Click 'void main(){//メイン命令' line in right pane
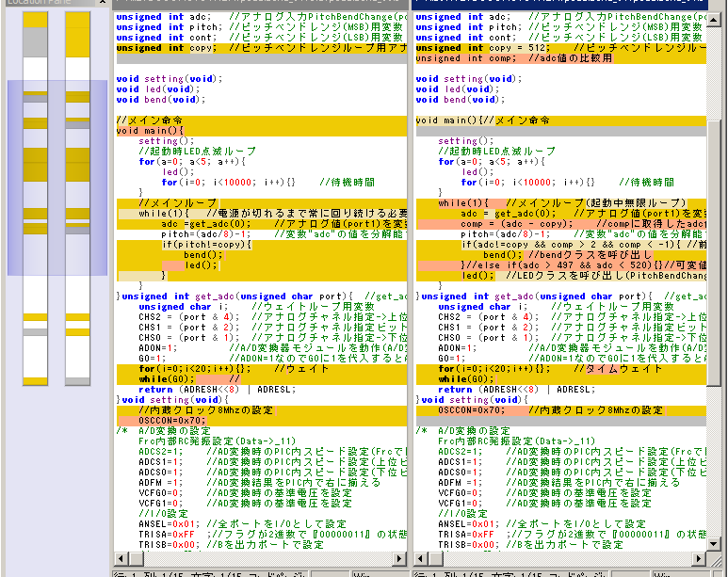 point(561,120)
